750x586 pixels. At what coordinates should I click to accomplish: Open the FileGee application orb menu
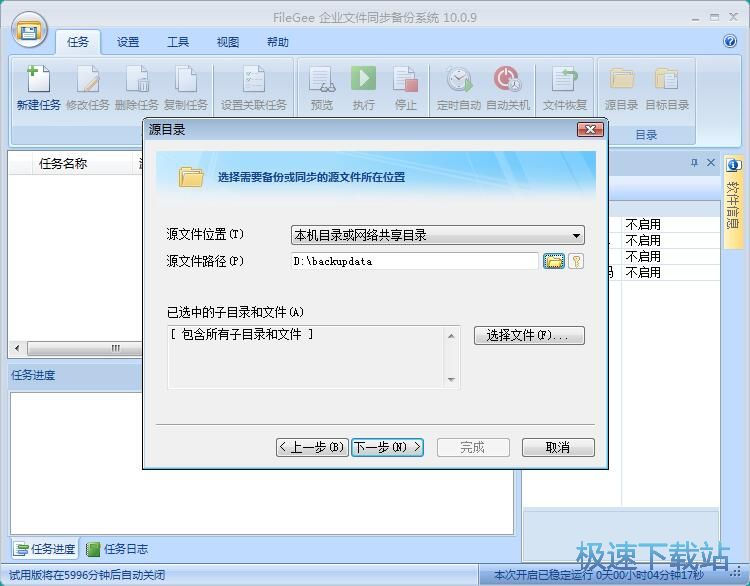(x=29, y=30)
